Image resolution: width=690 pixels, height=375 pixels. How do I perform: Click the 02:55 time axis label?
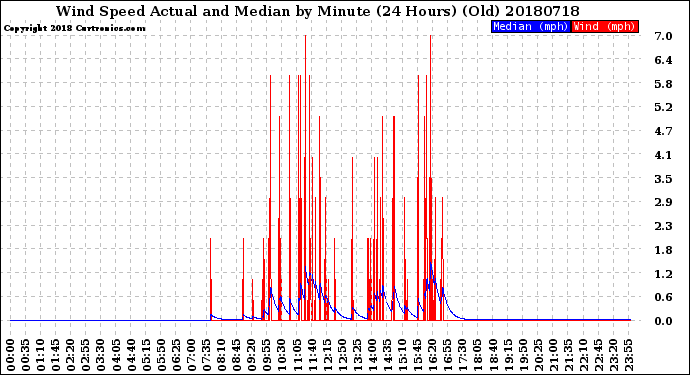[x=86, y=355]
